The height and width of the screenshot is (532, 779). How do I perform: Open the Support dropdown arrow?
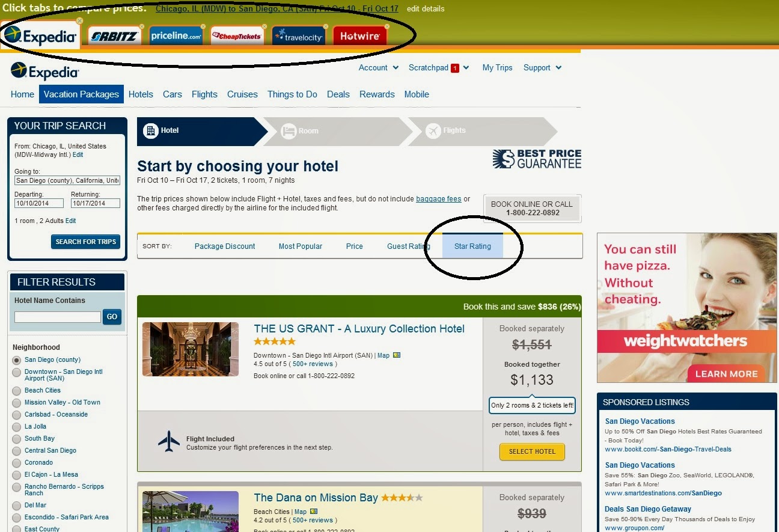click(558, 68)
